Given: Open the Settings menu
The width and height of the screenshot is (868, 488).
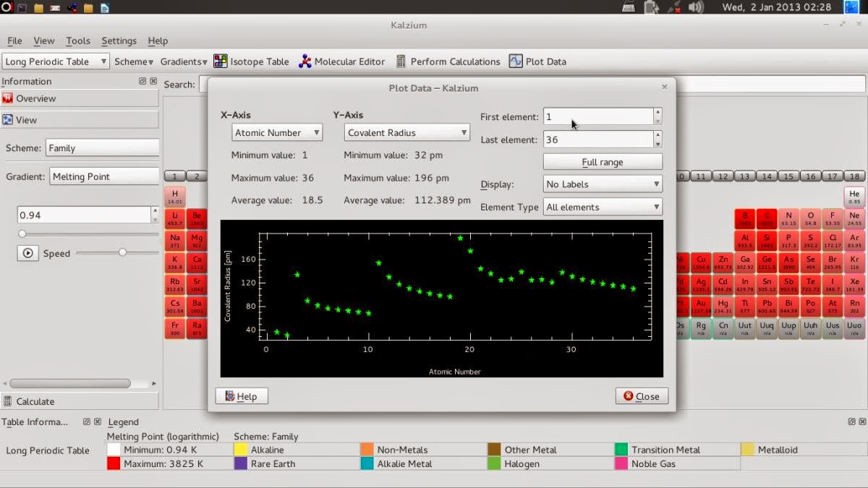Looking at the screenshot, I should coord(119,40).
